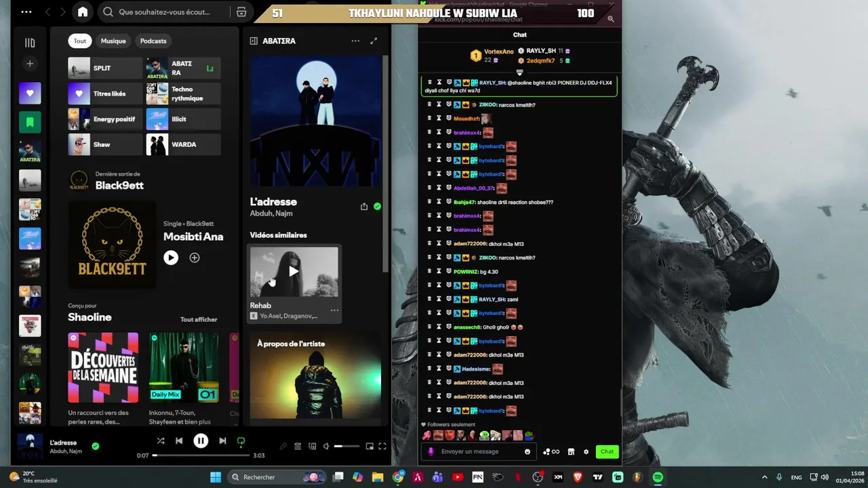Open the play queue
The image size is (868, 488).
click(298, 446)
